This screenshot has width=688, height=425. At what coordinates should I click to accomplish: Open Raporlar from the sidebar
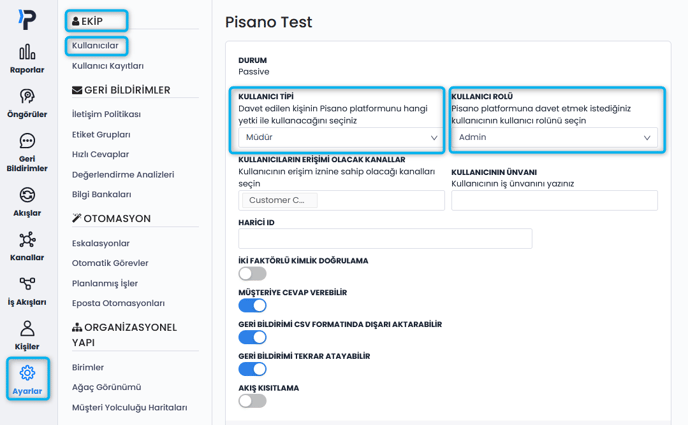point(27,52)
